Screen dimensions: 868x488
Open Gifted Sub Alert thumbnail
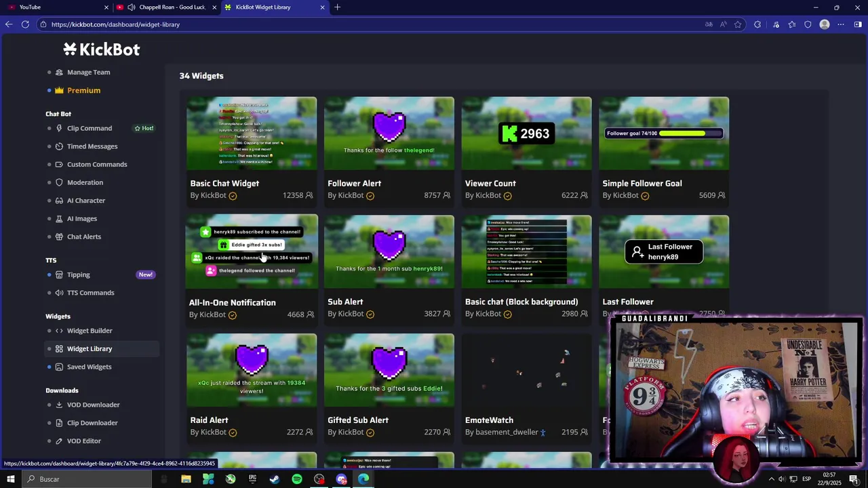tap(389, 370)
